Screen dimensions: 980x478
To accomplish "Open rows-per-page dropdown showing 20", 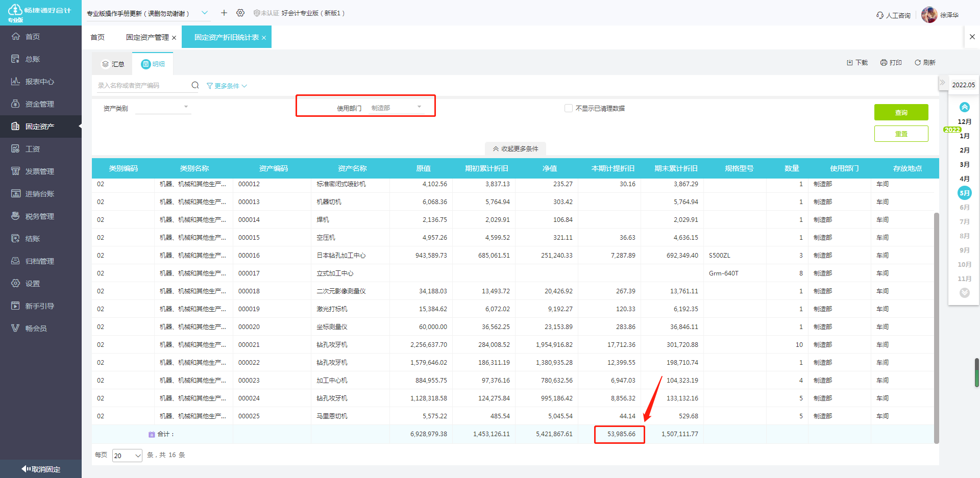I will tap(127, 456).
